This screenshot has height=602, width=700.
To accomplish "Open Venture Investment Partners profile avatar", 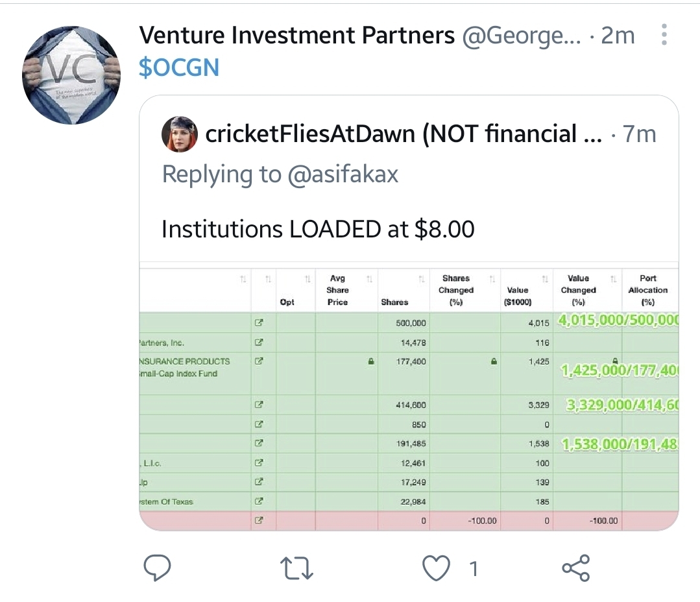I will (x=71, y=75).
